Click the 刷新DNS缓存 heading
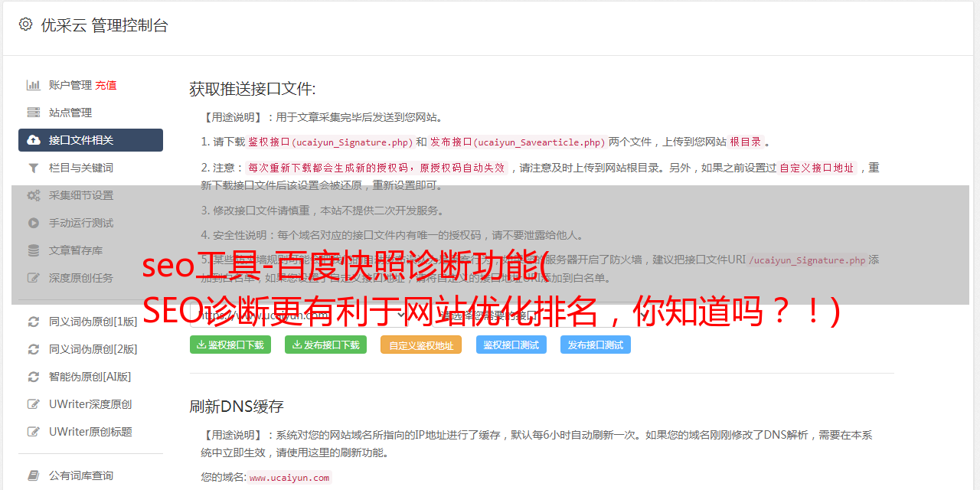980x490 pixels. [237, 406]
